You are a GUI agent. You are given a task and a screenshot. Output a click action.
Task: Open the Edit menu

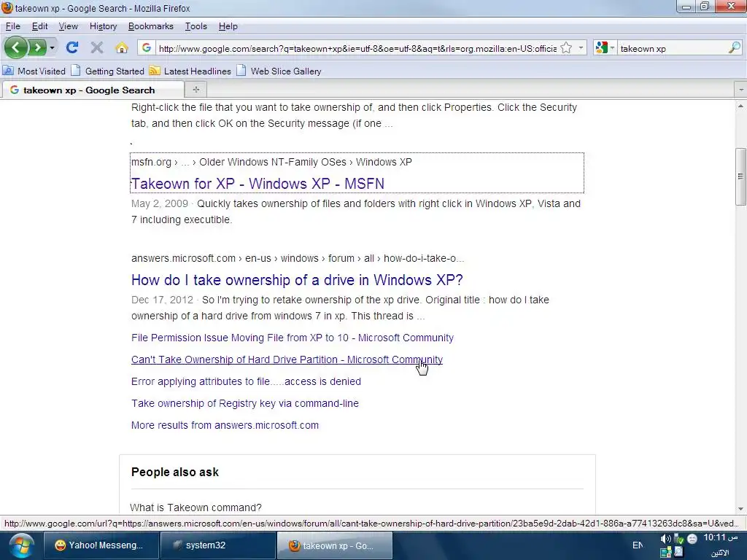(39, 26)
